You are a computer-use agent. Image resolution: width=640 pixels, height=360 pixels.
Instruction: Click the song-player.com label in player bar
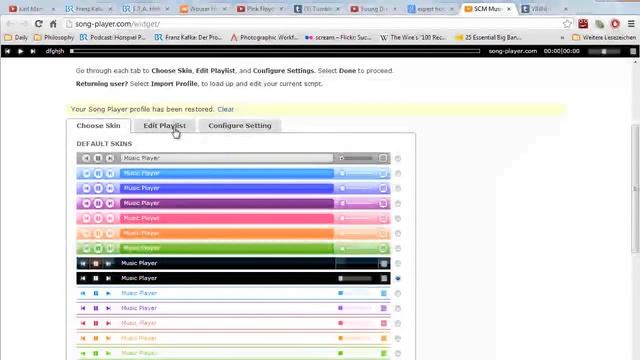click(x=513, y=51)
